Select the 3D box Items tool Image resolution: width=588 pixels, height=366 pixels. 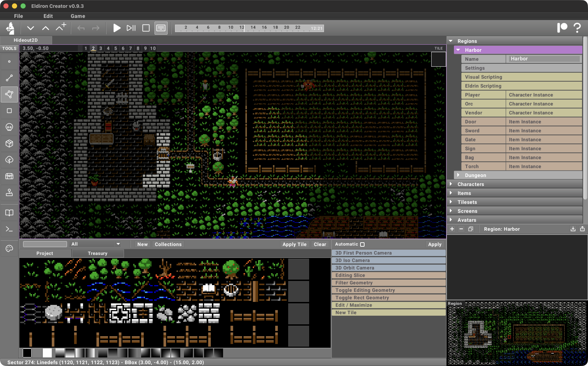click(9, 143)
